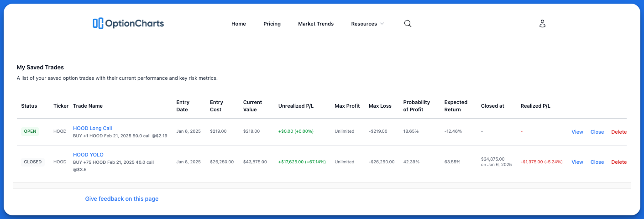Open the Pricing page
This screenshot has width=644, height=219.
pyautogui.click(x=272, y=24)
